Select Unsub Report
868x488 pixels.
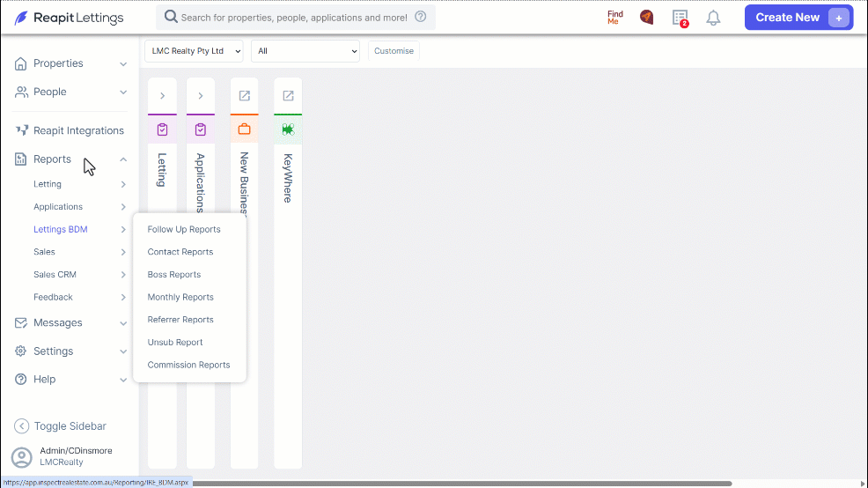pyautogui.click(x=175, y=343)
